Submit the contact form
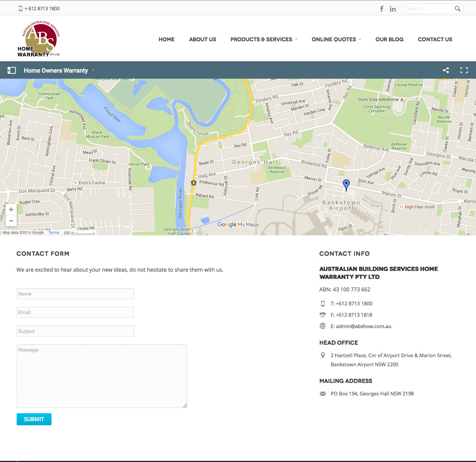Viewport: 476px width, 462px height. tap(34, 419)
